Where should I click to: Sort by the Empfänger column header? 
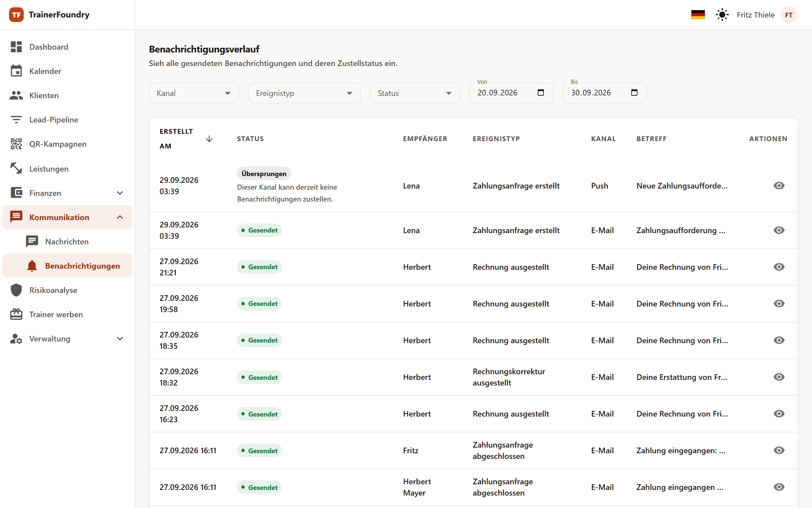tap(425, 139)
